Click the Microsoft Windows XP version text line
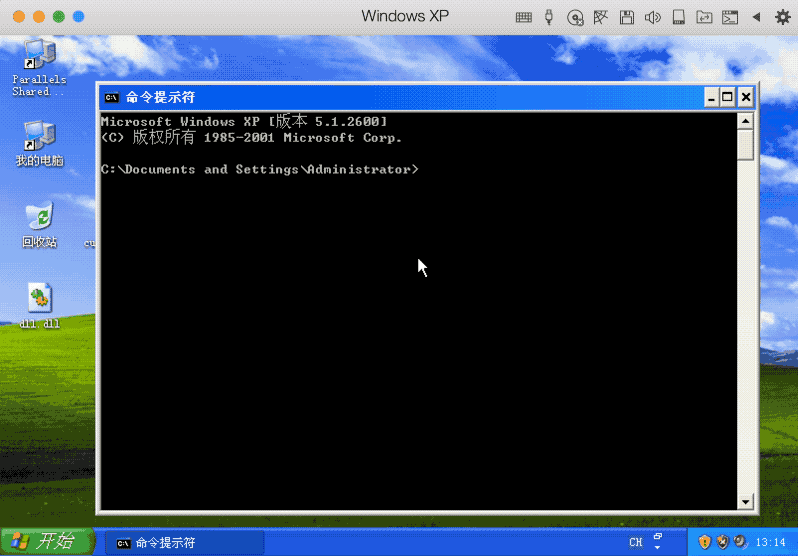 244,121
